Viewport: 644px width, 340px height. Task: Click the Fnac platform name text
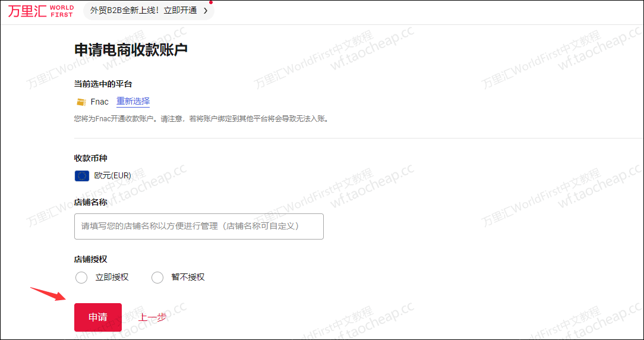[100, 102]
